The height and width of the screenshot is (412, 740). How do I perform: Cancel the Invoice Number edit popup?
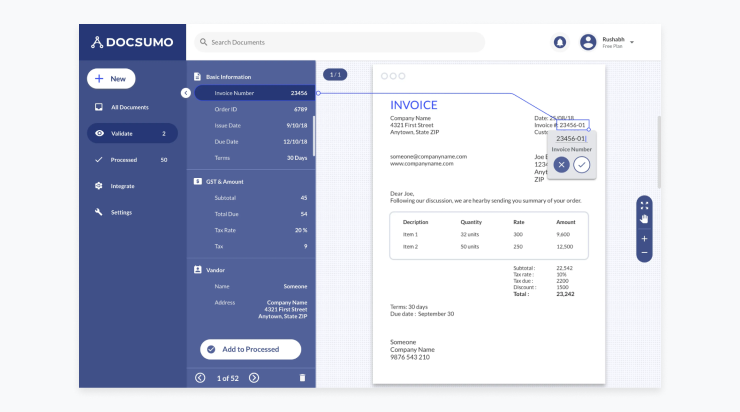[561, 165]
